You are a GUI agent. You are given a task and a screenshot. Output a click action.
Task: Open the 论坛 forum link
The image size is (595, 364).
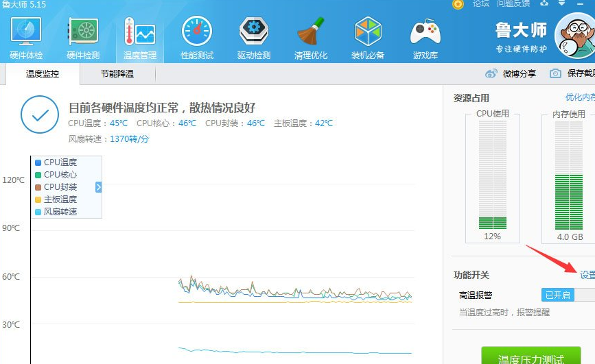tap(481, 3)
